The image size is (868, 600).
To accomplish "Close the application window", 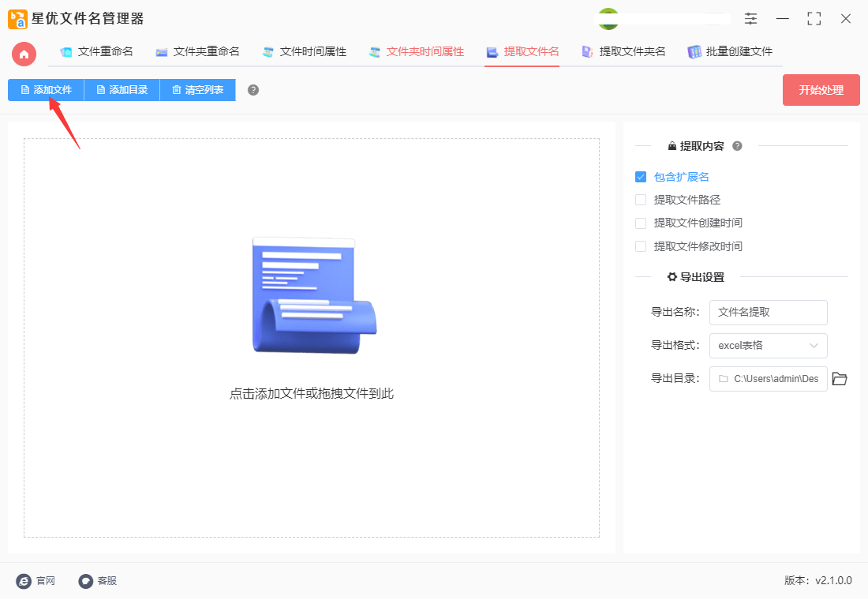I will [x=845, y=19].
